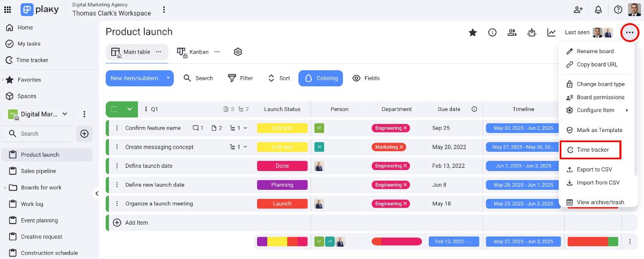This screenshot has height=259, width=644.
Task: Open the Done status cell
Action: pyautogui.click(x=282, y=166)
